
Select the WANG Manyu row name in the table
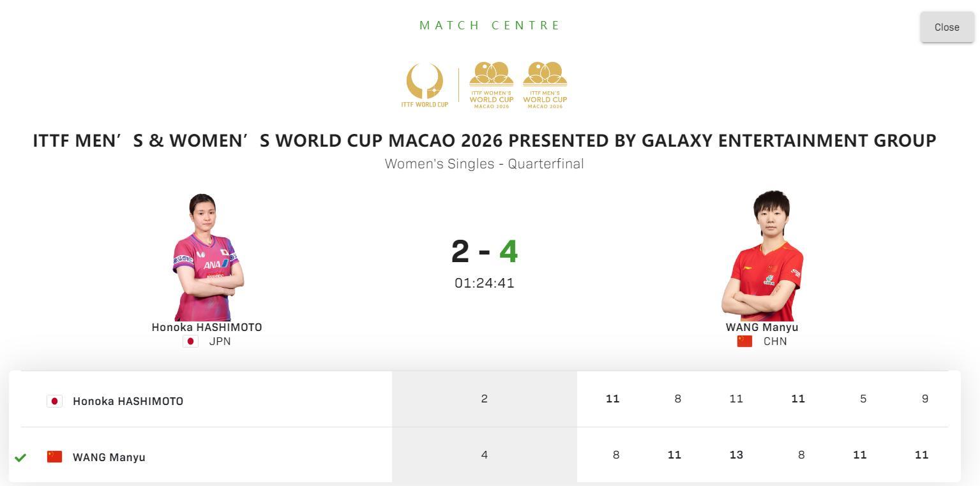click(109, 457)
